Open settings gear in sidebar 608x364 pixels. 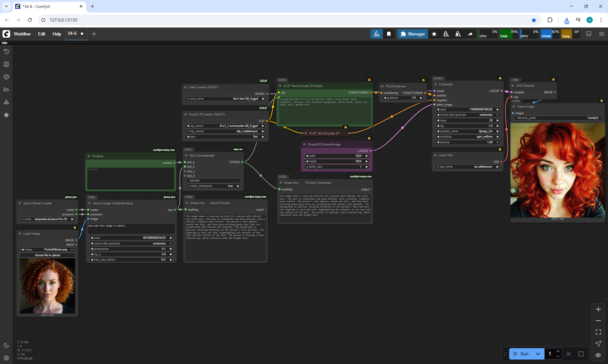click(x=6, y=358)
